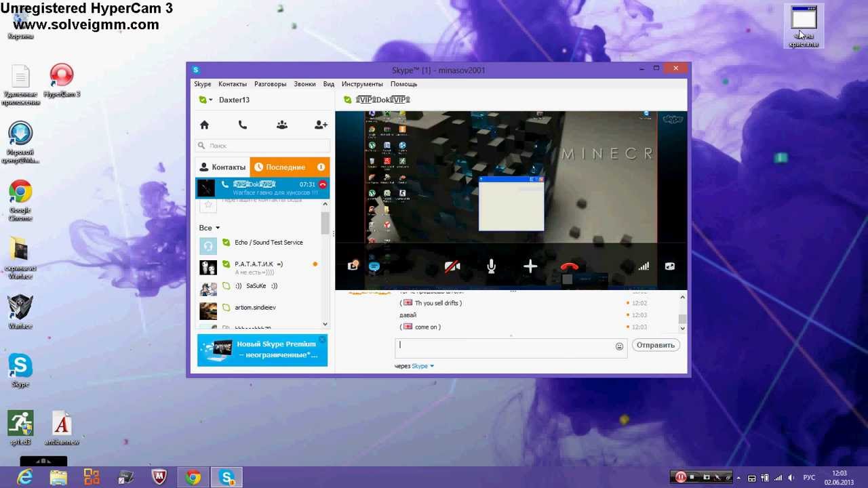Check call quality signal bars icon
The height and width of the screenshot is (488, 868).
(644, 266)
